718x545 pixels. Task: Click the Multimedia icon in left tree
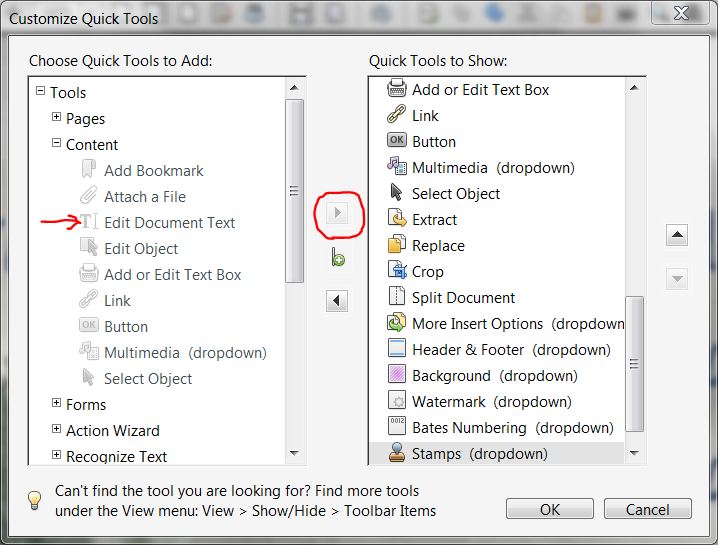coord(89,351)
